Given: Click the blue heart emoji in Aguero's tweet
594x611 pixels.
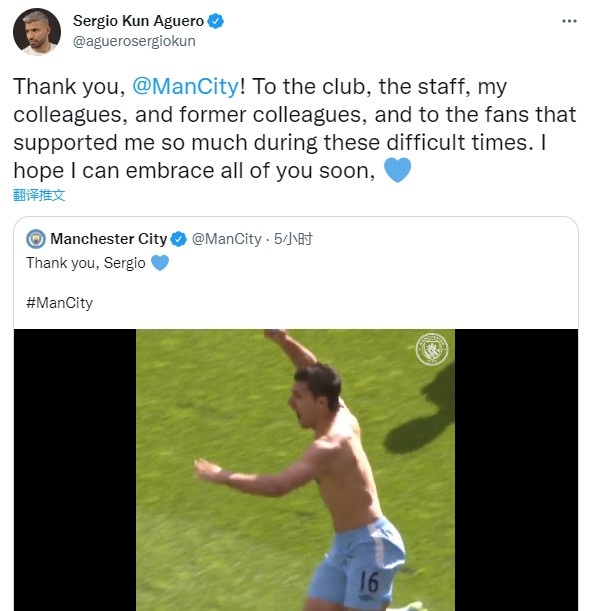Looking at the screenshot, I should (397, 170).
